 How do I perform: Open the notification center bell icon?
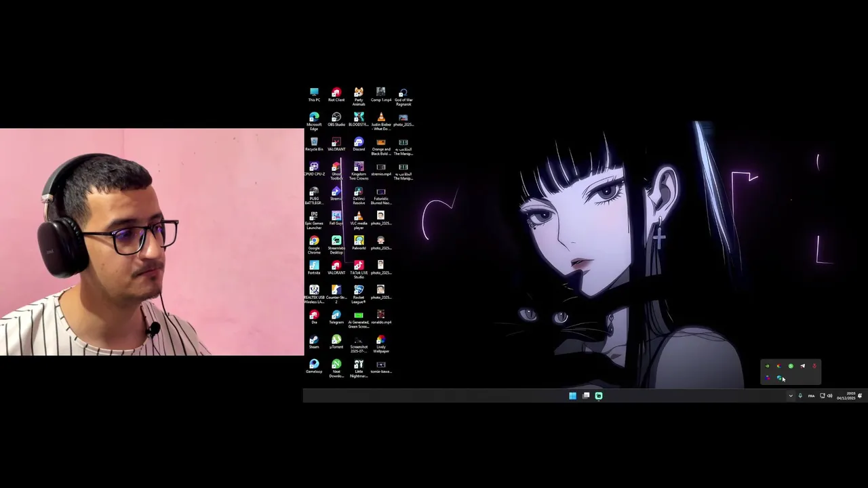[x=861, y=396]
